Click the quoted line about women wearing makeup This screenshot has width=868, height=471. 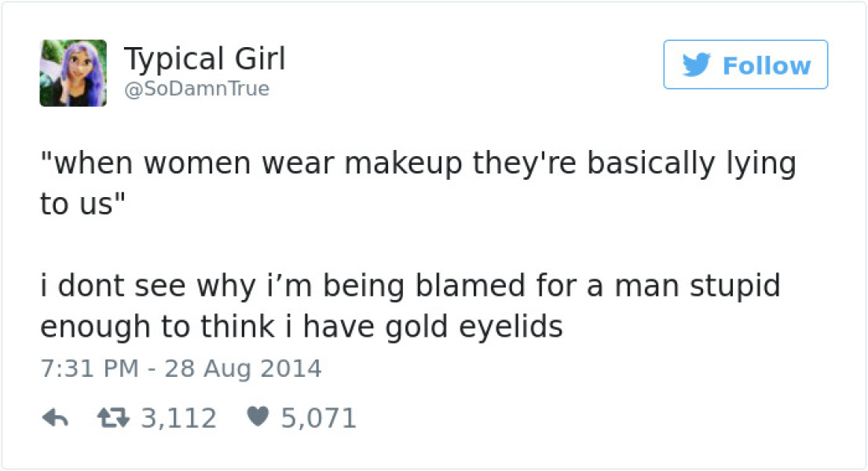416,163
